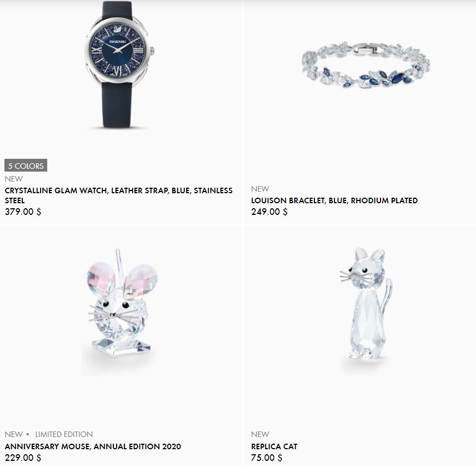The image size is (476, 467).
Task: Click the NEW label above watch title
Action: (14, 179)
